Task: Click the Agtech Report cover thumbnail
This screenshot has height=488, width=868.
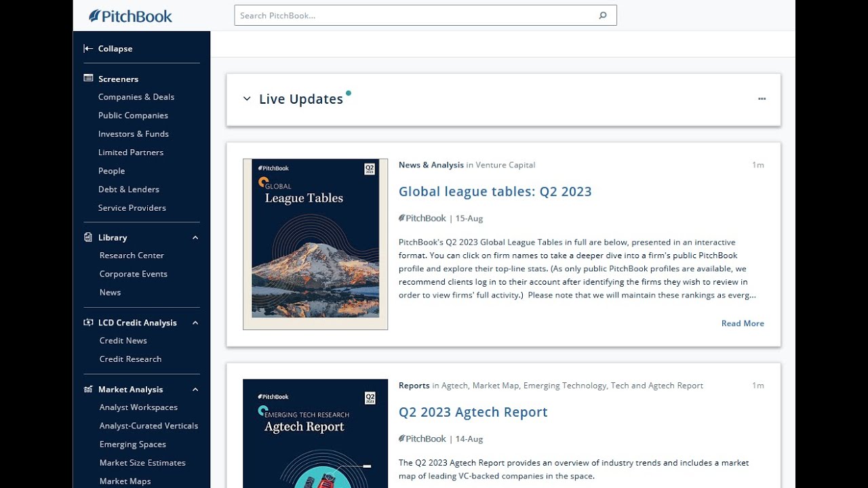Action: coord(315,434)
